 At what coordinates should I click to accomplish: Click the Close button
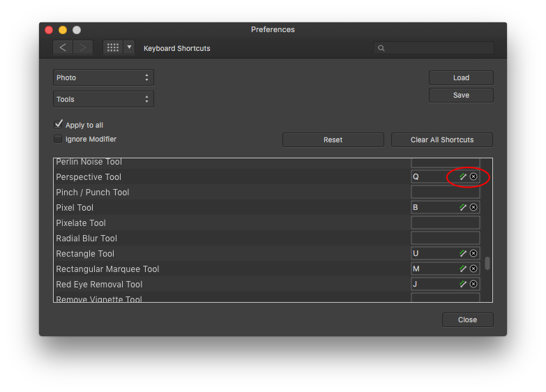pos(467,320)
